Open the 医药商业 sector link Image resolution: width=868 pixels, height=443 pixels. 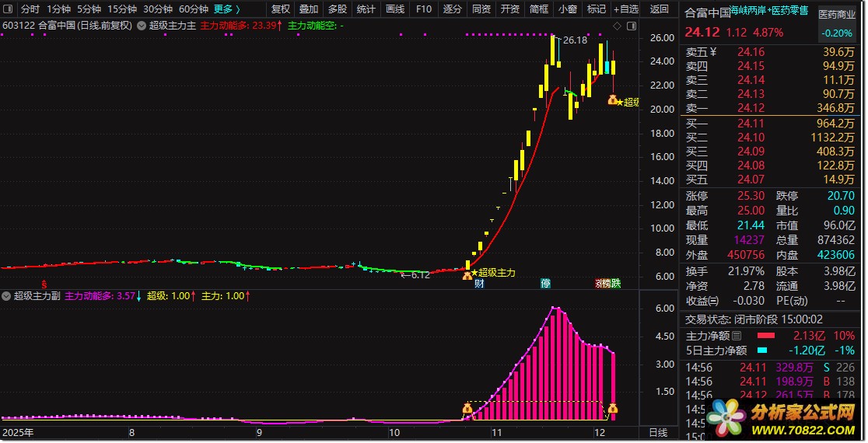[x=839, y=14]
